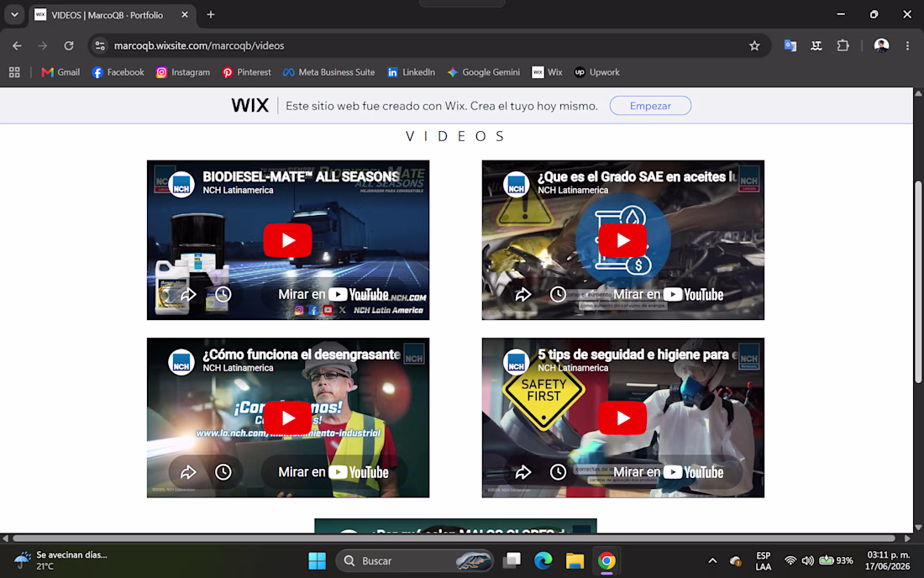Open the taskbar volume control icon

[x=808, y=560]
